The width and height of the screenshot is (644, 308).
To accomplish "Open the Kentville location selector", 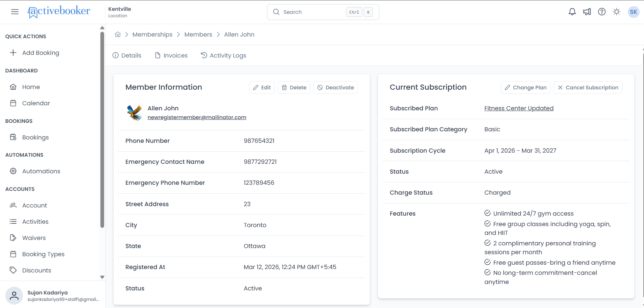I will click(120, 12).
